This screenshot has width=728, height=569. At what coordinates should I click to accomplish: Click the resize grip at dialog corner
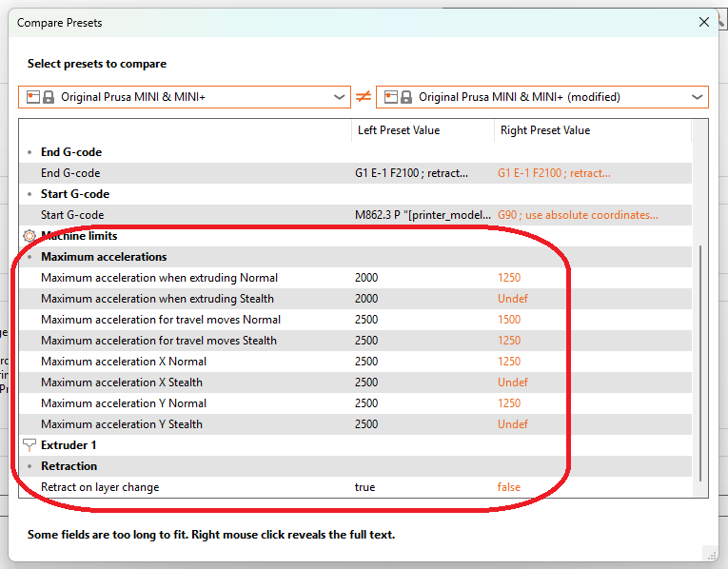click(x=710, y=552)
